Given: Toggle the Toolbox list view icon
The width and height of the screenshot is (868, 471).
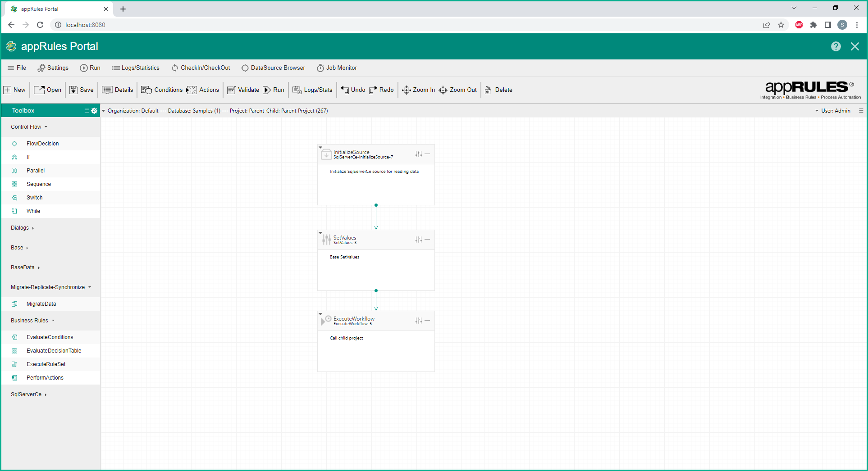Looking at the screenshot, I should pyautogui.click(x=87, y=111).
